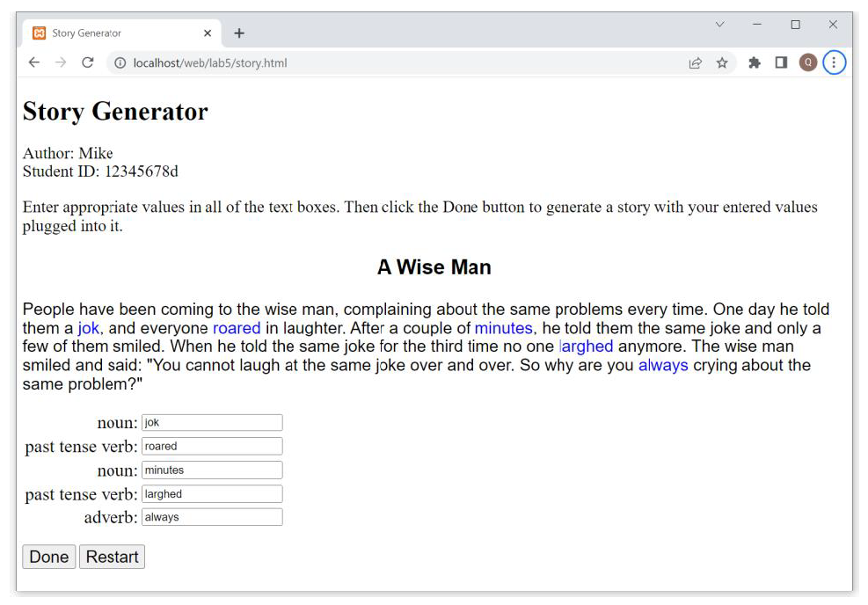Click the browser profile avatar
This screenshot has width=868, height=605.
[807, 62]
